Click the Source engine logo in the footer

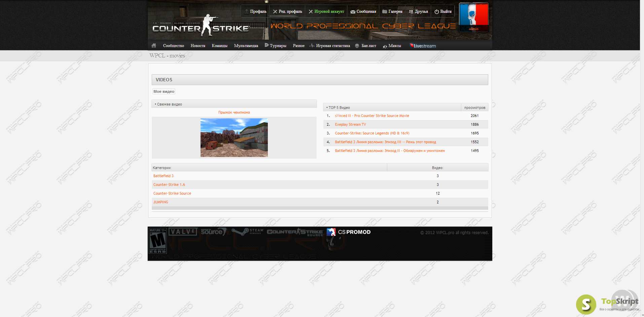pos(214,232)
